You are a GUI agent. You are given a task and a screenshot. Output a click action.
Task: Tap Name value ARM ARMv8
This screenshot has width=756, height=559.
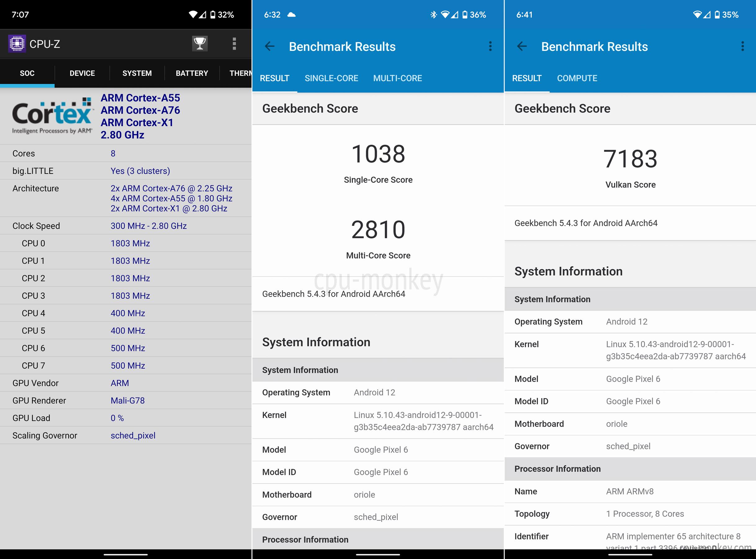[x=630, y=491]
